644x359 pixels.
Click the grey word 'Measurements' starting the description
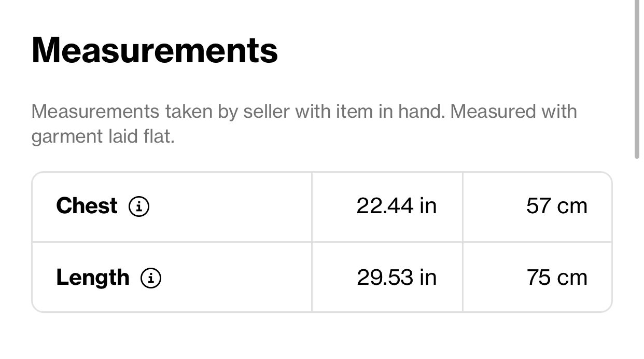tap(95, 112)
